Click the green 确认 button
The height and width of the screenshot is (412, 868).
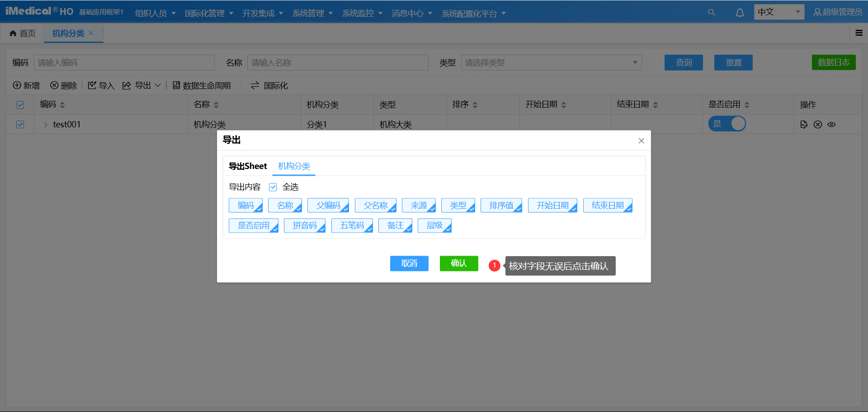tap(459, 263)
